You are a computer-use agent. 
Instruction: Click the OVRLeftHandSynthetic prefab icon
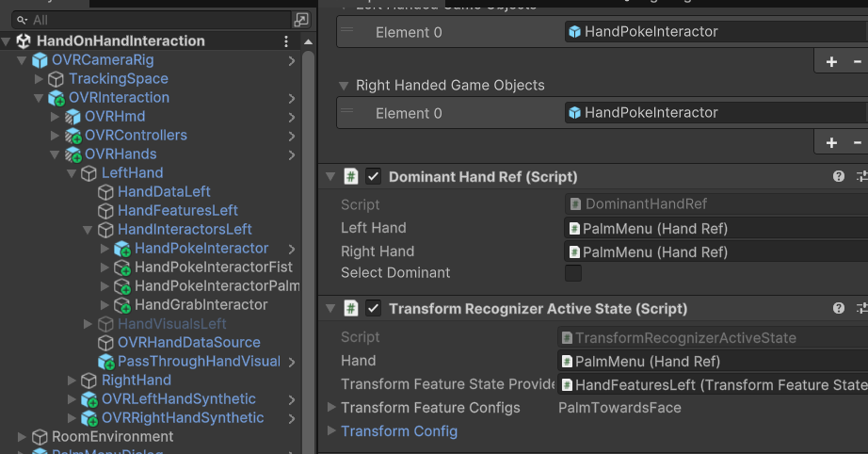tap(89, 399)
